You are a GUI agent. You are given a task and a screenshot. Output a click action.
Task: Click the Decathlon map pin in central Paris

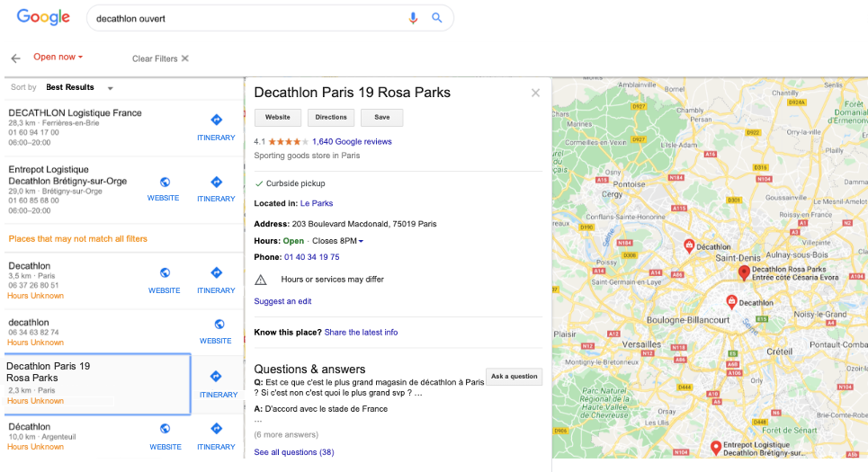click(x=731, y=301)
